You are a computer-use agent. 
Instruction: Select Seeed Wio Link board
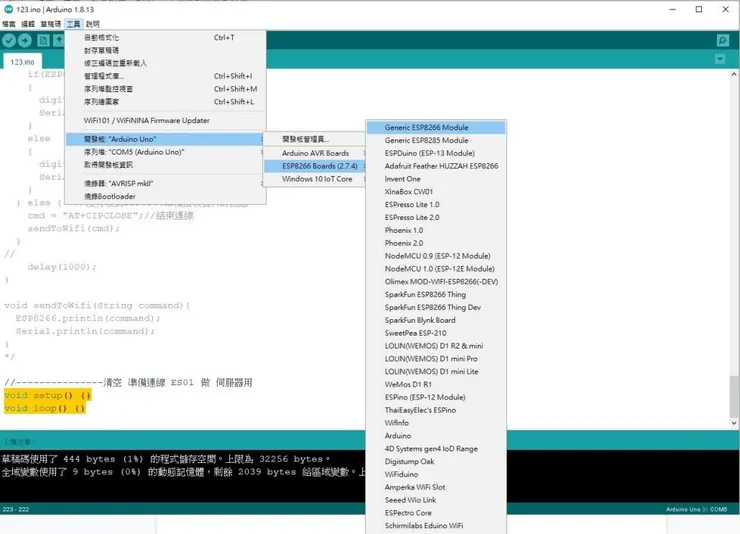click(x=436, y=500)
